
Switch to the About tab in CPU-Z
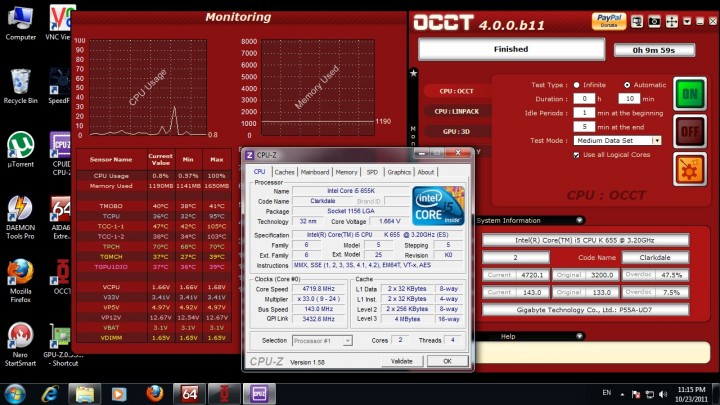[426, 172]
